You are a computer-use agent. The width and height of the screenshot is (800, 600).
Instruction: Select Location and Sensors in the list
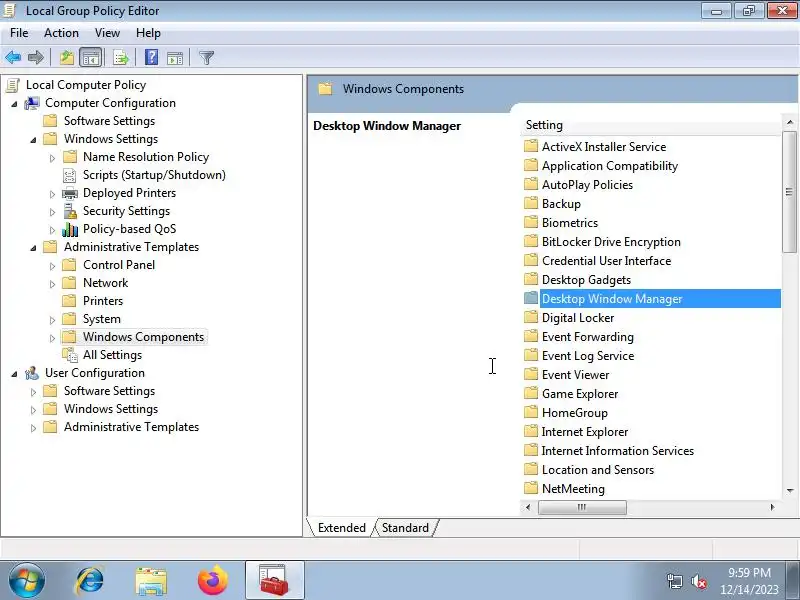coord(597,470)
